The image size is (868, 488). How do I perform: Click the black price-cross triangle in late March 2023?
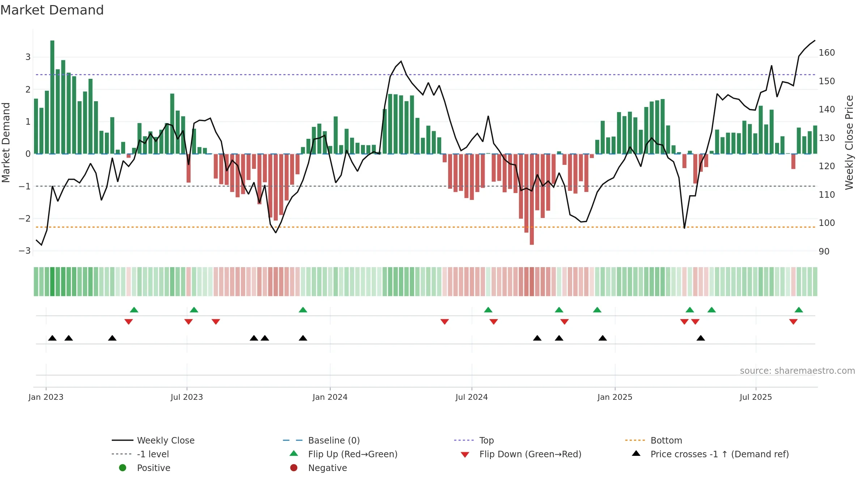[112, 338]
